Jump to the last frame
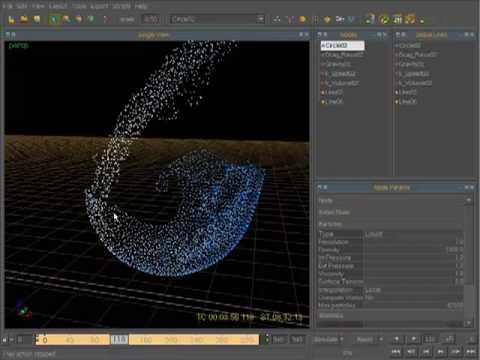The width and height of the screenshot is (480, 360). tap(471, 351)
